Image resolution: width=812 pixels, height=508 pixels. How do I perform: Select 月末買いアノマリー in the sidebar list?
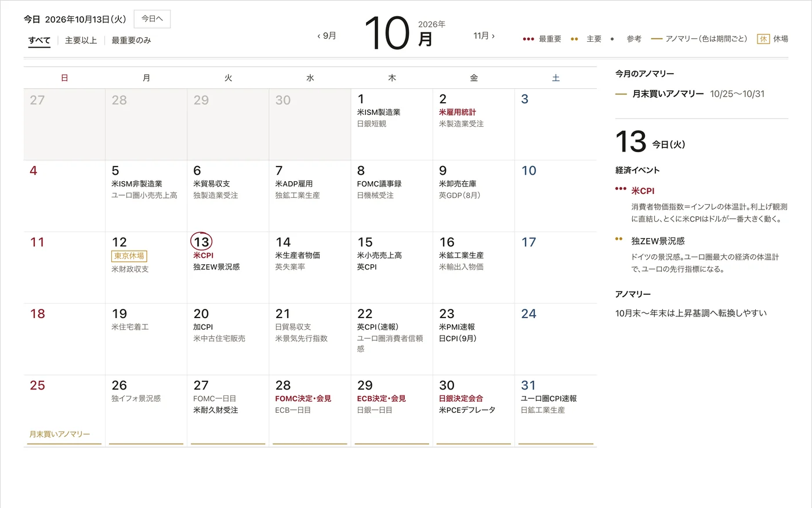click(x=668, y=93)
